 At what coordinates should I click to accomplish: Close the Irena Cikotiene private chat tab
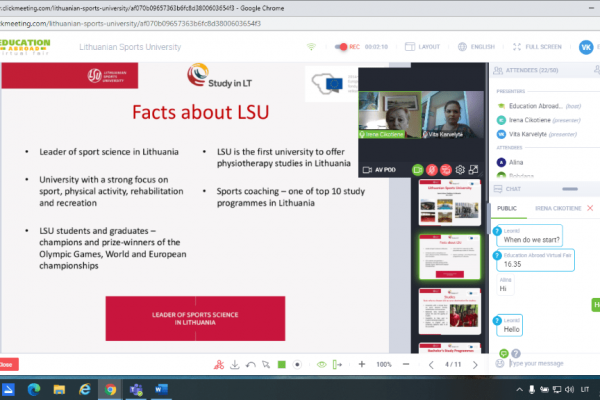tap(590, 208)
